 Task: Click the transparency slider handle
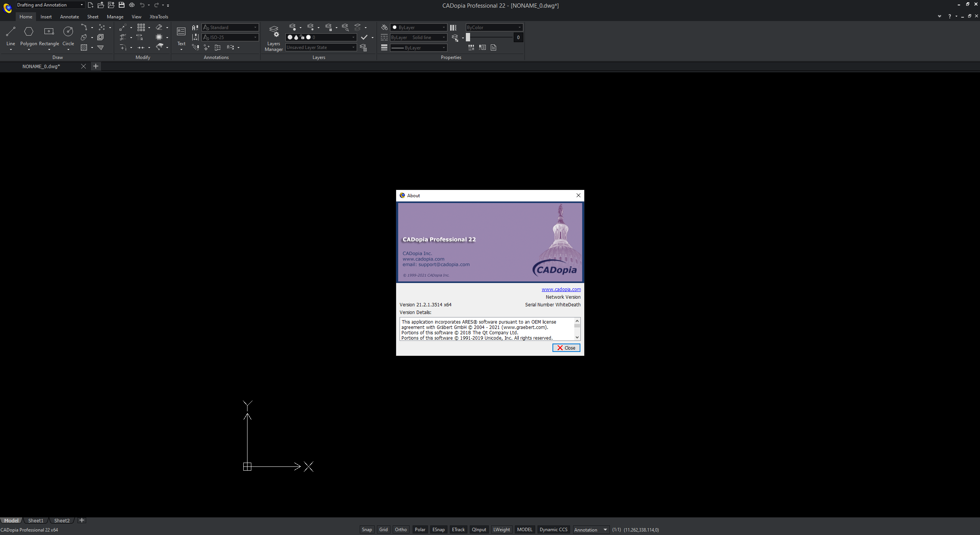468,37
